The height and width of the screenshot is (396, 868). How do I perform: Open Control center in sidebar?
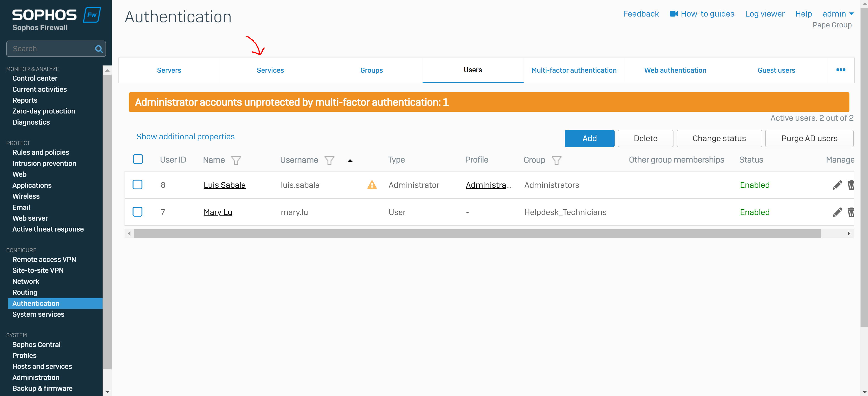[35, 78]
